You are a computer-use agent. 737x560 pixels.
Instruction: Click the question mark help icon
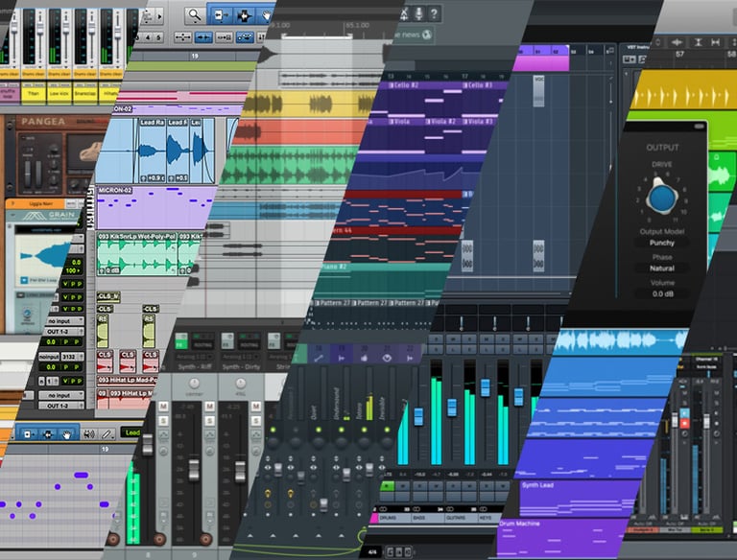(x=434, y=13)
